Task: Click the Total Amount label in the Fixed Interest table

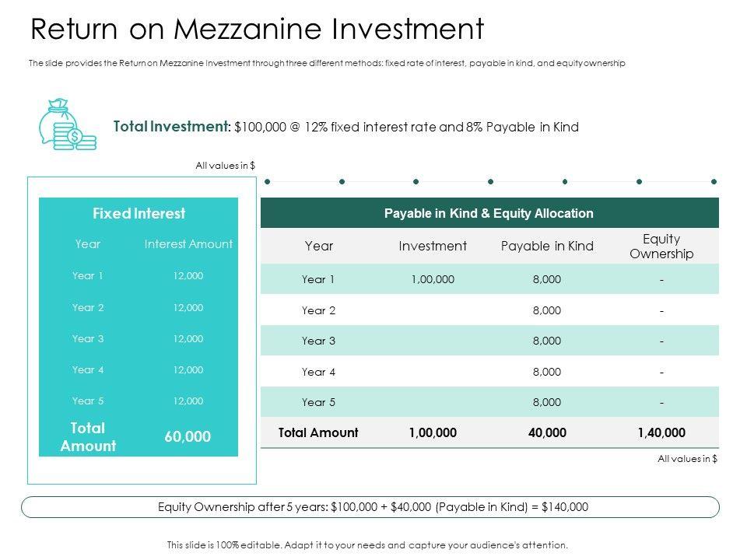Action: (88, 437)
